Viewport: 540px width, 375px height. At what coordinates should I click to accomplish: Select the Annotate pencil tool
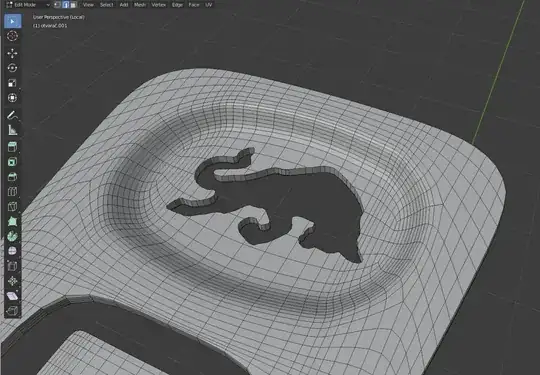click(12, 115)
